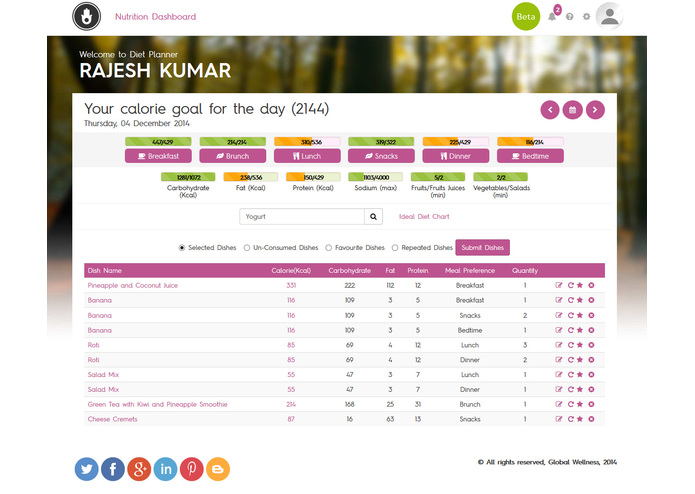Refresh the Dinner Roti row
The width and height of the screenshot is (695, 494).
(x=570, y=360)
